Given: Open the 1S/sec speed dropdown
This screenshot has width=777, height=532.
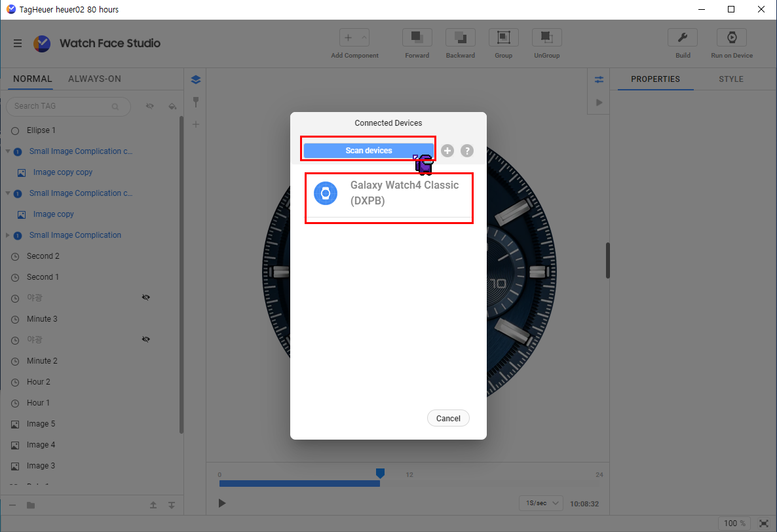Looking at the screenshot, I should click(541, 503).
